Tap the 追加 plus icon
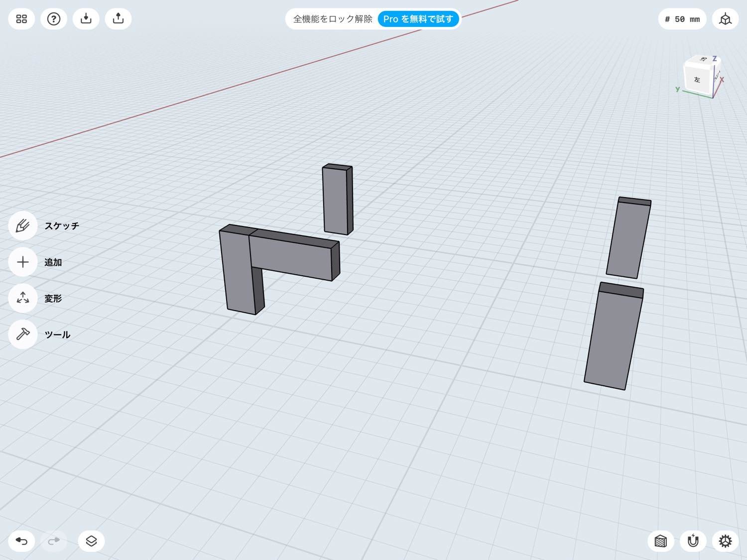The image size is (747, 560). pos(23,262)
